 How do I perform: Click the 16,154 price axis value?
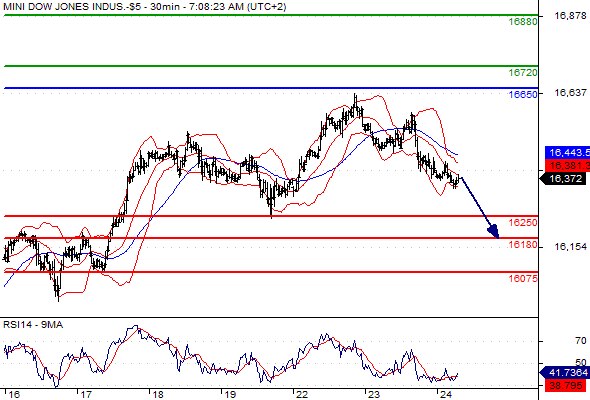click(570, 247)
